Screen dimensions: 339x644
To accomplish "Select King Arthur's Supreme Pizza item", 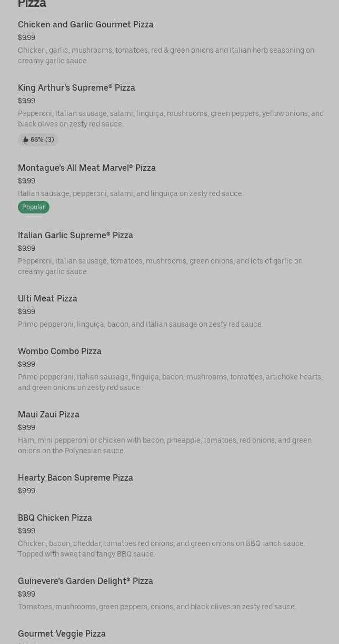I will point(76,88).
